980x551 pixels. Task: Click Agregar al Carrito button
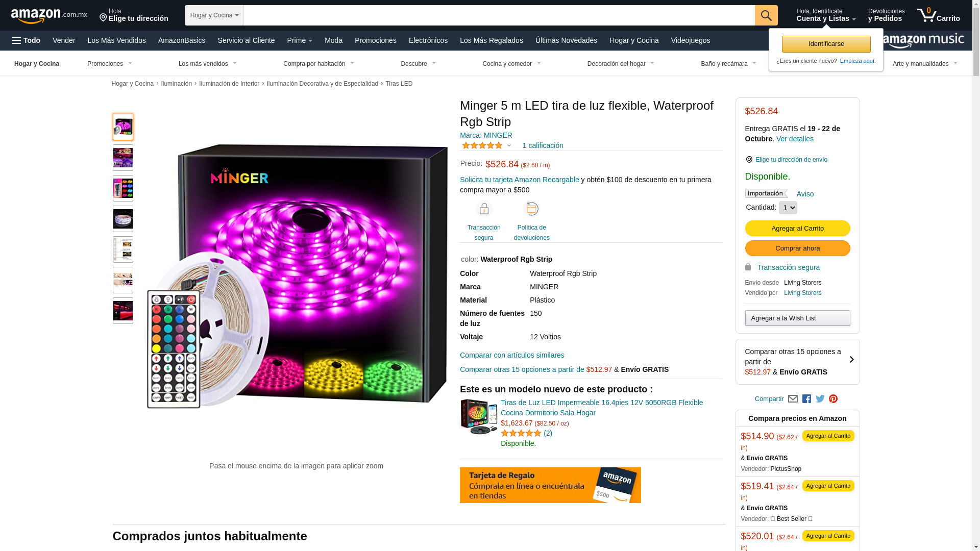point(797,229)
